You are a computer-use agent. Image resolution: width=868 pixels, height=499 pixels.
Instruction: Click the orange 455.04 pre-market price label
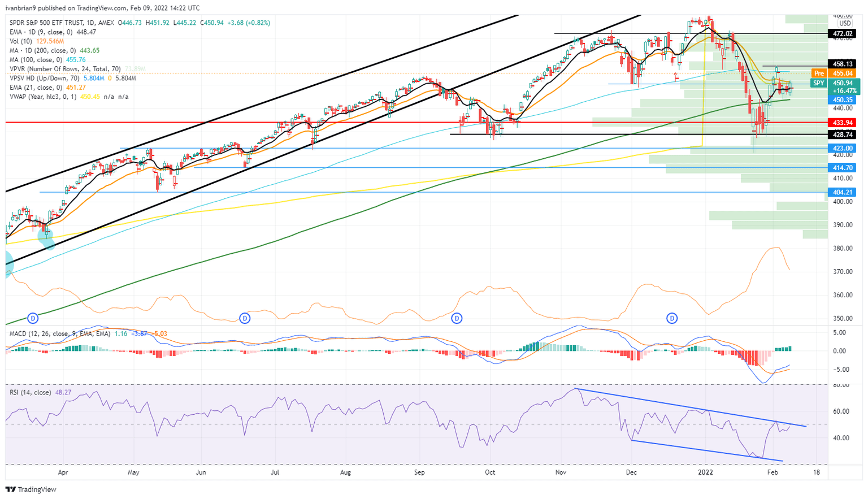tap(843, 73)
